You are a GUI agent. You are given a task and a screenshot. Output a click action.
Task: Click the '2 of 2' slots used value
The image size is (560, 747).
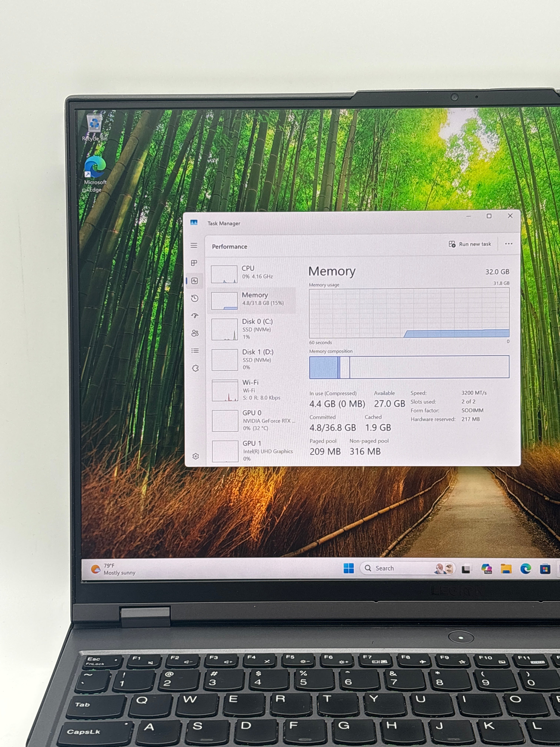pyautogui.click(x=468, y=401)
